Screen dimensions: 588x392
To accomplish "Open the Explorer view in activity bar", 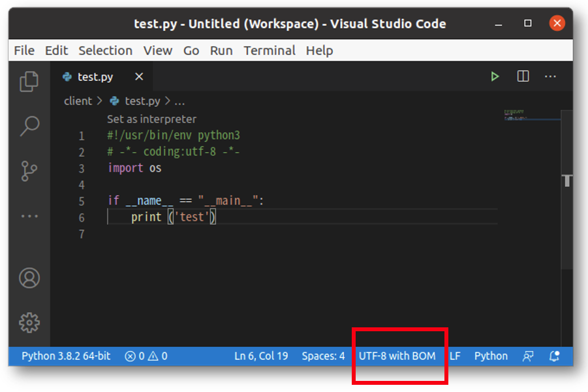I will [x=29, y=82].
